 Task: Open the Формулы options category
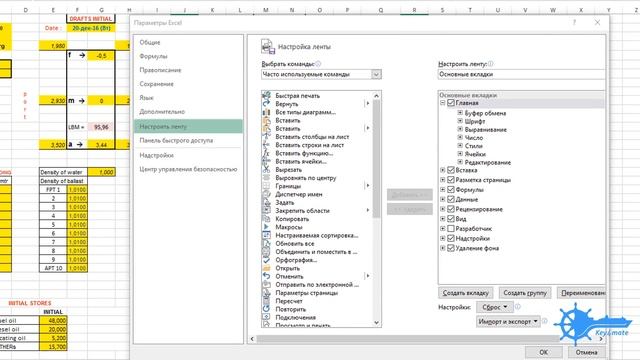point(153,56)
